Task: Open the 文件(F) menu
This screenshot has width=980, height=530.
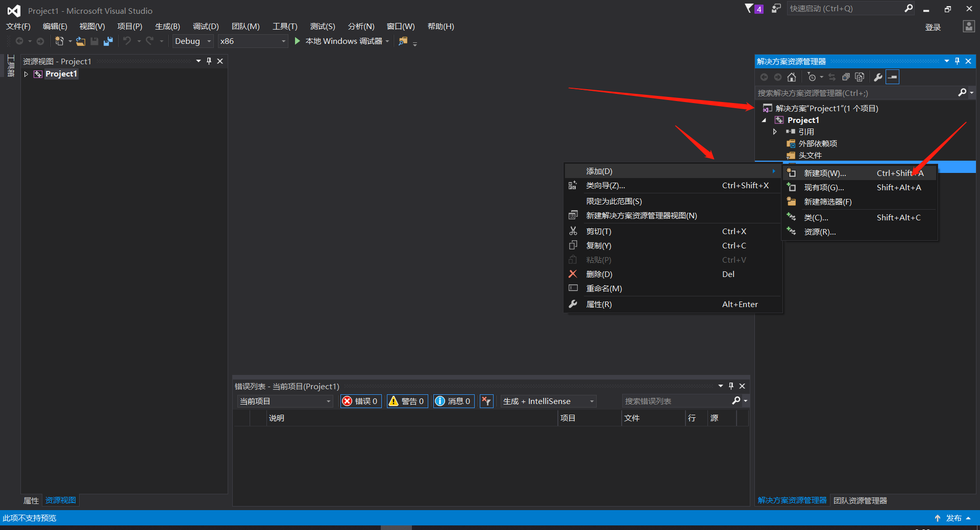Action: pyautogui.click(x=18, y=27)
